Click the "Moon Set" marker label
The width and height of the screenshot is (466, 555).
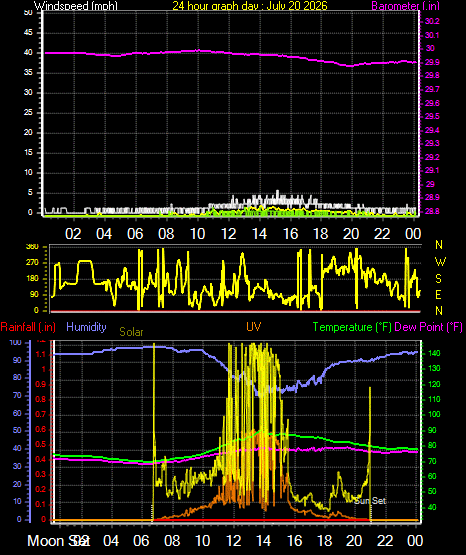click(x=59, y=541)
